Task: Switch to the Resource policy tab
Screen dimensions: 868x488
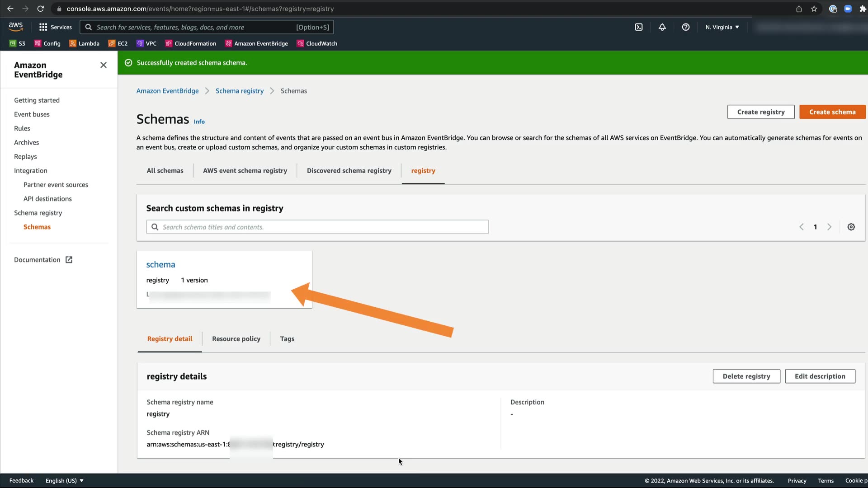Action: click(x=236, y=338)
